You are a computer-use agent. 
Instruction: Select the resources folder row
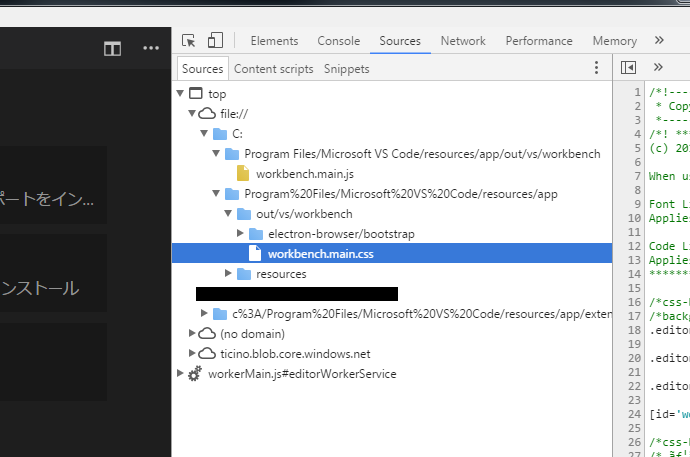click(392, 274)
